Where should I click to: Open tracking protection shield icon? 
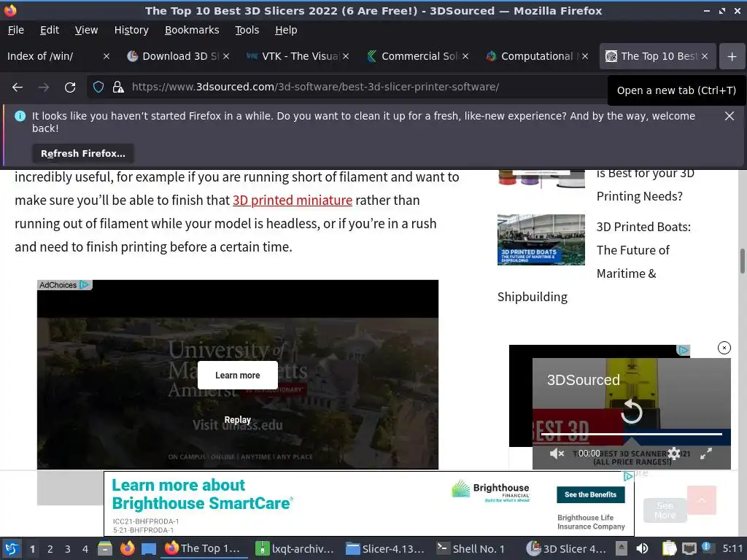coord(98,87)
